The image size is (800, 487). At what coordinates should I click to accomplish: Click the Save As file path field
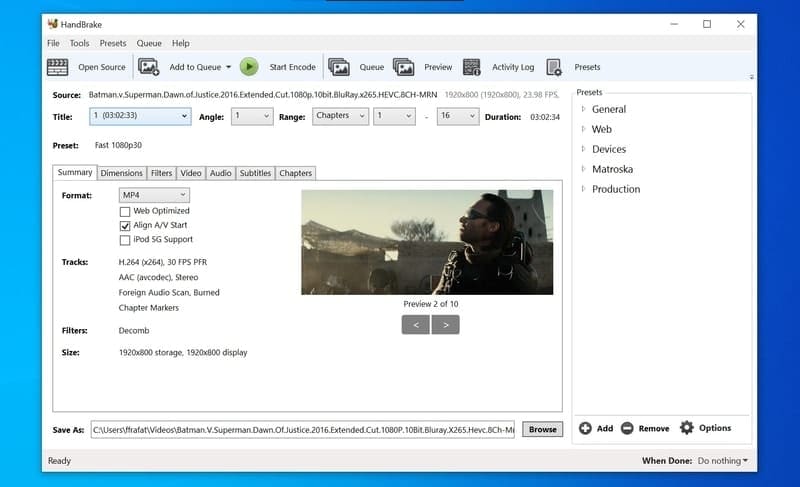coord(303,429)
